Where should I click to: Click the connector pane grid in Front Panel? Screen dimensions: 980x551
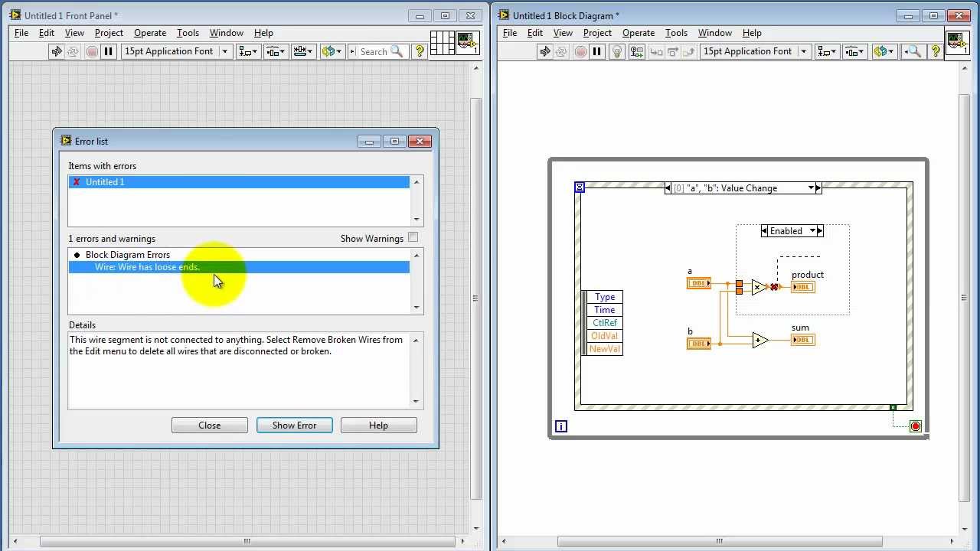coord(442,43)
